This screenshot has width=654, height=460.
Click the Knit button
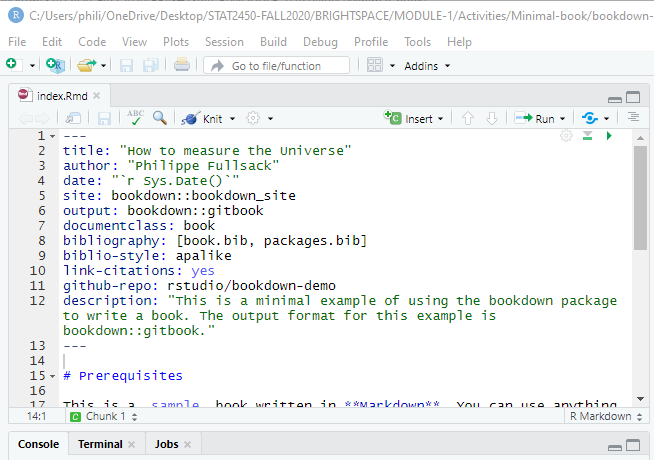(202, 119)
